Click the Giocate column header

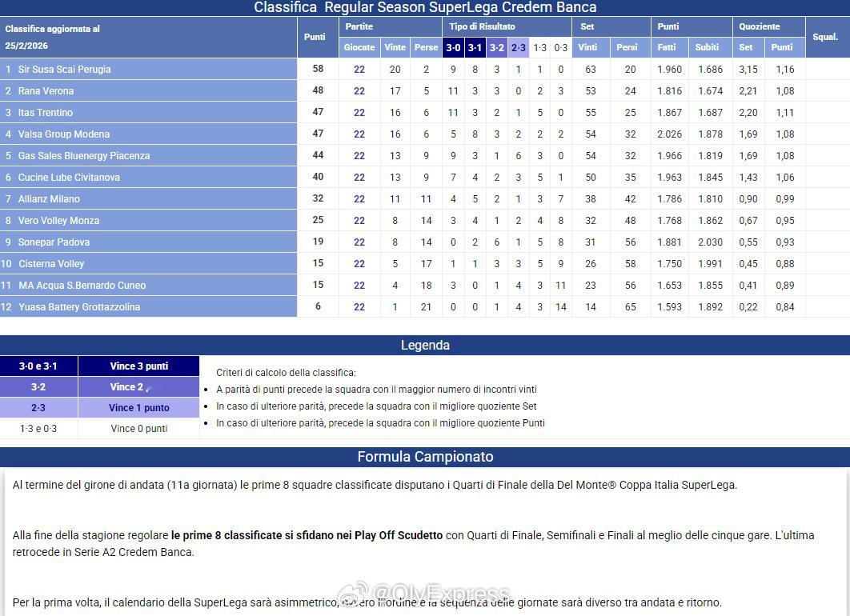359,47
